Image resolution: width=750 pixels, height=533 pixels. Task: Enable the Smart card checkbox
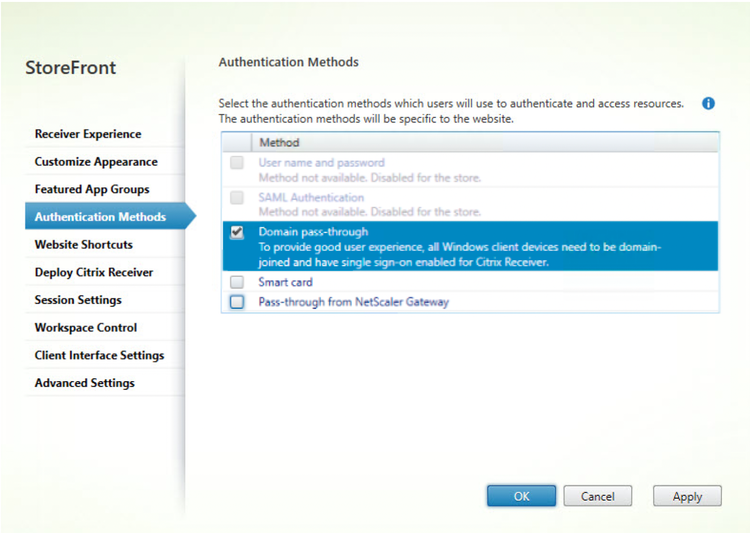(237, 282)
